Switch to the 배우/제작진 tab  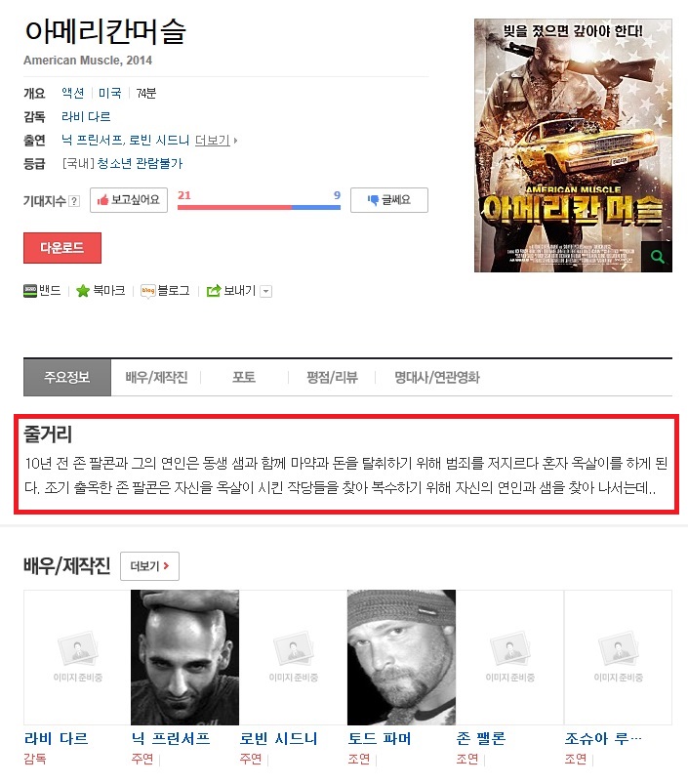[x=156, y=377]
